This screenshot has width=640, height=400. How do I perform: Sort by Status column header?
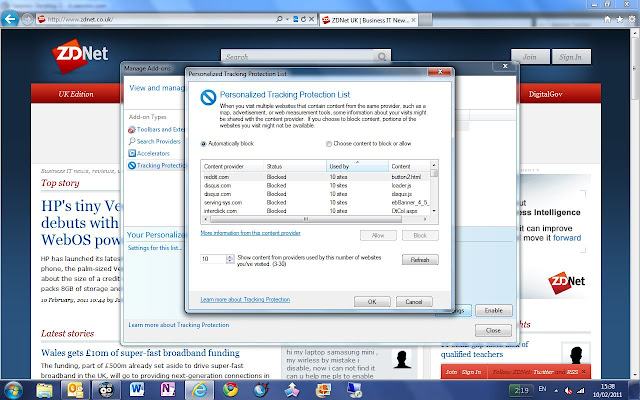click(295, 166)
